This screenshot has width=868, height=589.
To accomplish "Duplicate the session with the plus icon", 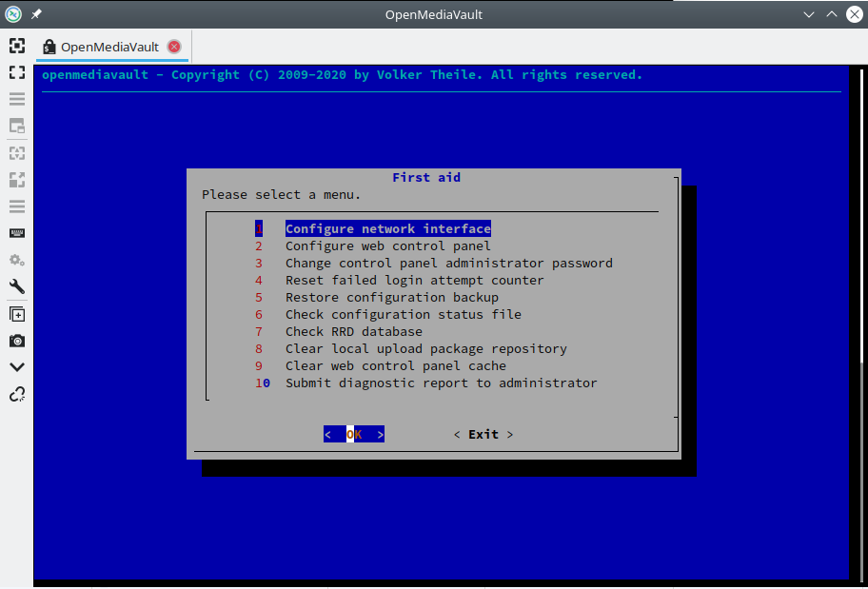I will [x=17, y=314].
